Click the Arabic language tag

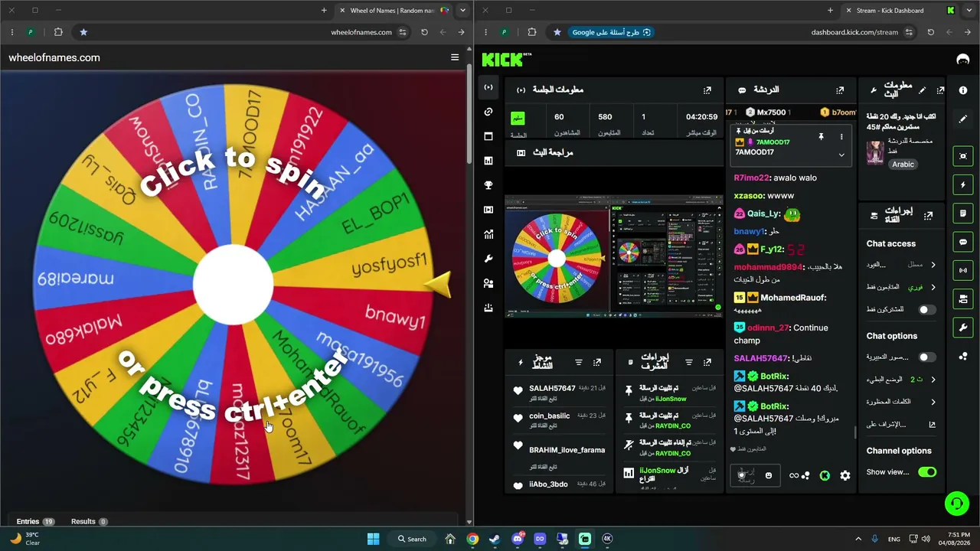903,165
